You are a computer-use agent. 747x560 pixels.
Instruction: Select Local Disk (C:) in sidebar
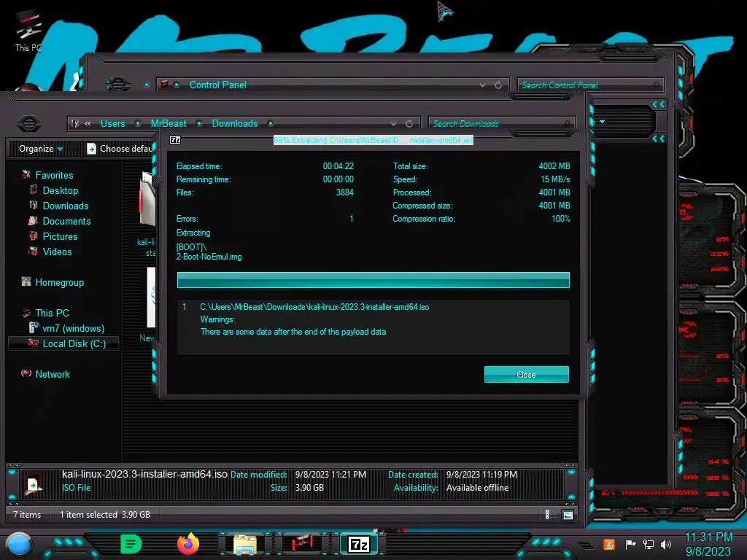click(x=74, y=343)
